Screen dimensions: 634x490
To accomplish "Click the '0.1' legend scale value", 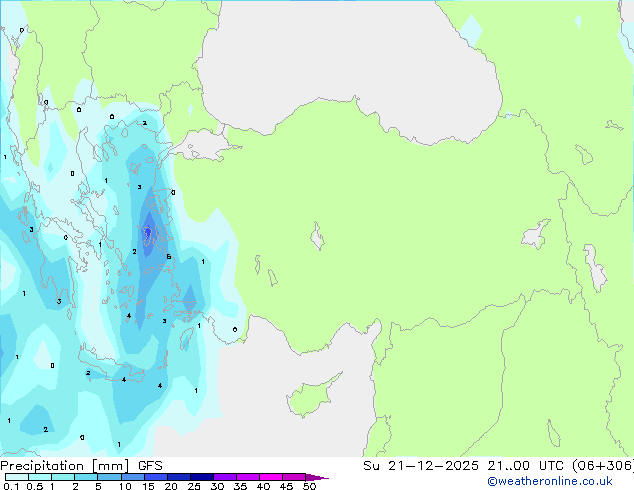I will click(x=11, y=486).
